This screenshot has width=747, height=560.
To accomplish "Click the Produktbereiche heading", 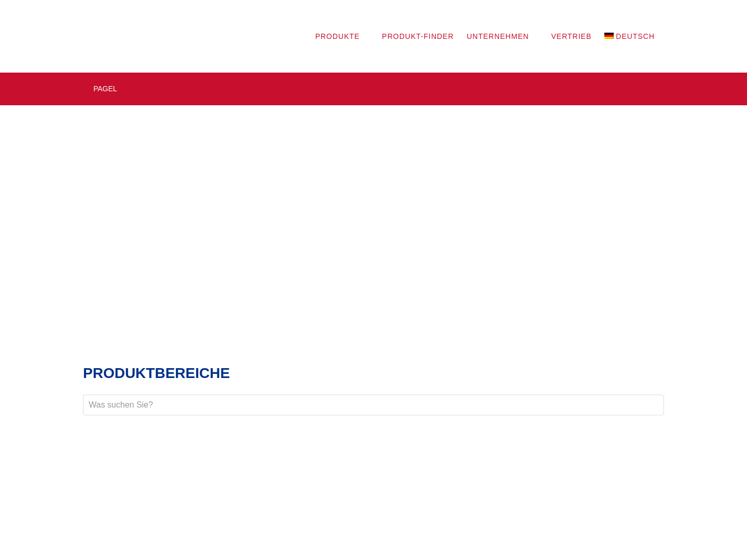I will [x=156, y=373].
